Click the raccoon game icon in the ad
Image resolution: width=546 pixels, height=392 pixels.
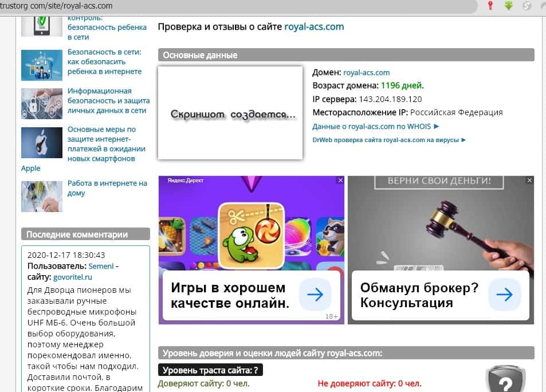pos(329,236)
